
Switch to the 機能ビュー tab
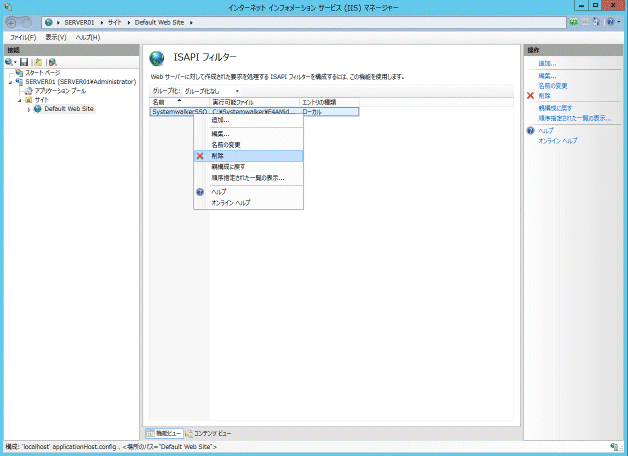pyautogui.click(x=164, y=433)
